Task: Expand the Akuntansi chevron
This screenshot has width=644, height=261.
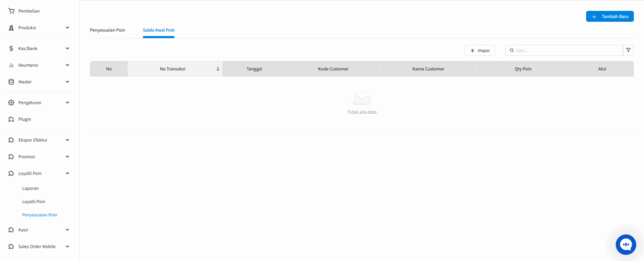Action: [67, 65]
